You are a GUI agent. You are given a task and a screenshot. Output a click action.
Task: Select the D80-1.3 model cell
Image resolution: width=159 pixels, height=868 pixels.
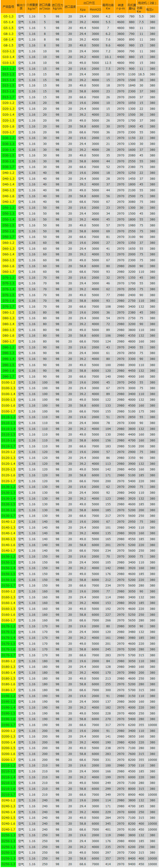tap(8, 318)
